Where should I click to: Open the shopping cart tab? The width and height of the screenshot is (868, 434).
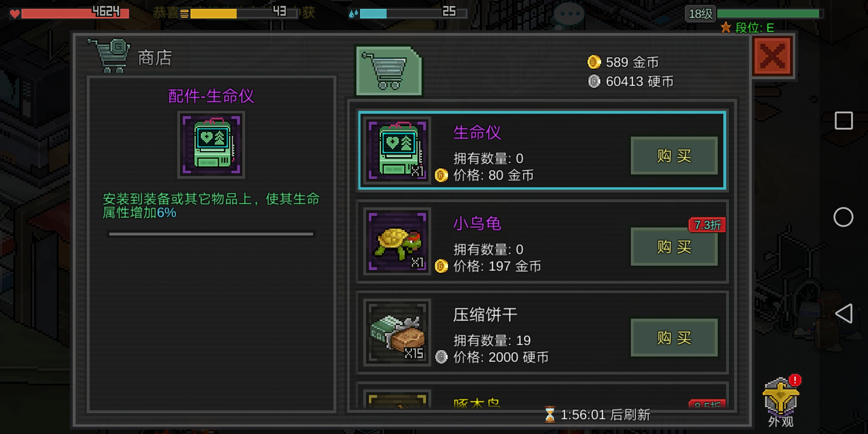pyautogui.click(x=389, y=71)
